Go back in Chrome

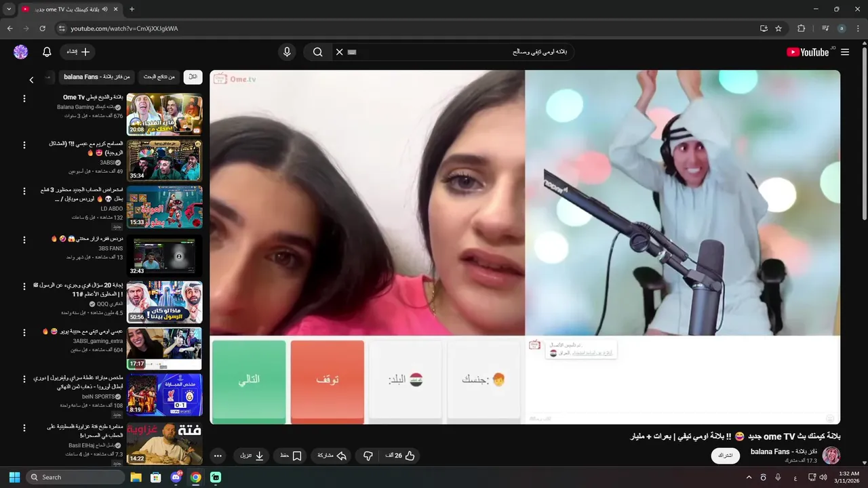9,28
